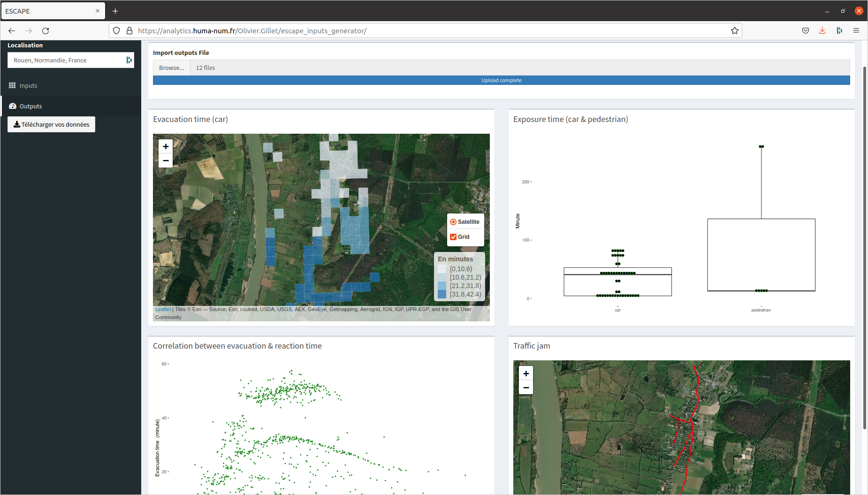Open the Outputs sidebar menu
Viewport: 868px width, 495px height.
(x=70, y=106)
